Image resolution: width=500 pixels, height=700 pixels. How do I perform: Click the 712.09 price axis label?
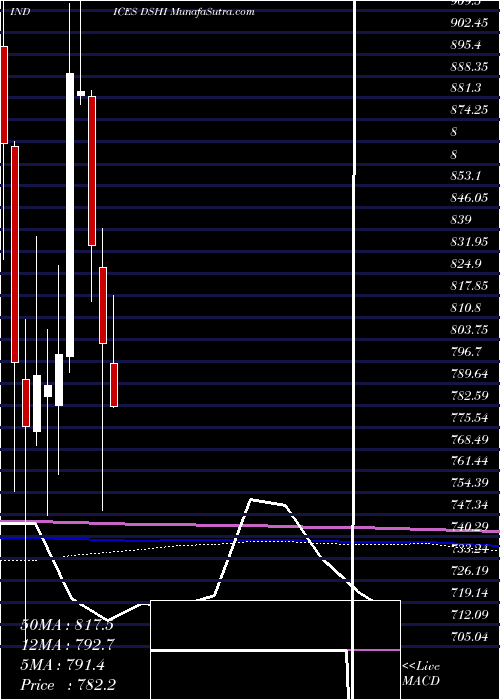(x=469, y=615)
